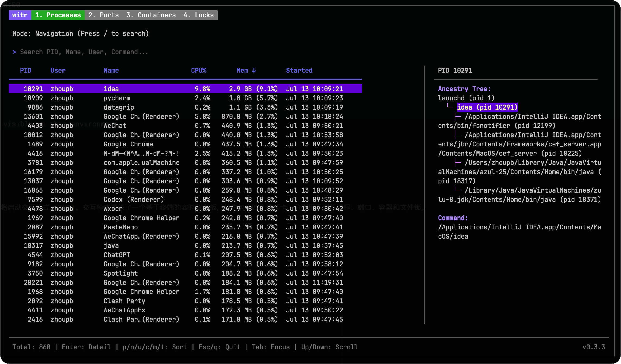Viewport: 621px width, 364px height.
Task: Select Renderer process PID 13601
Action: (x=185, y=116)
